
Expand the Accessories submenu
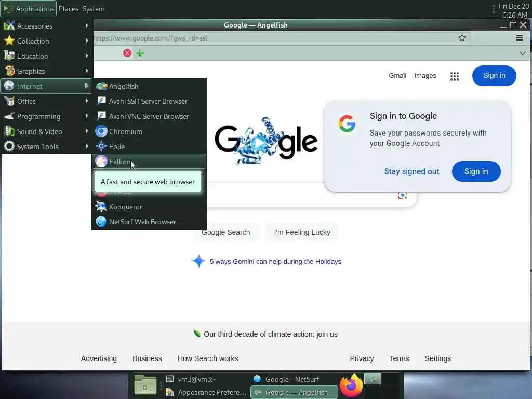[x=46, y=26]
